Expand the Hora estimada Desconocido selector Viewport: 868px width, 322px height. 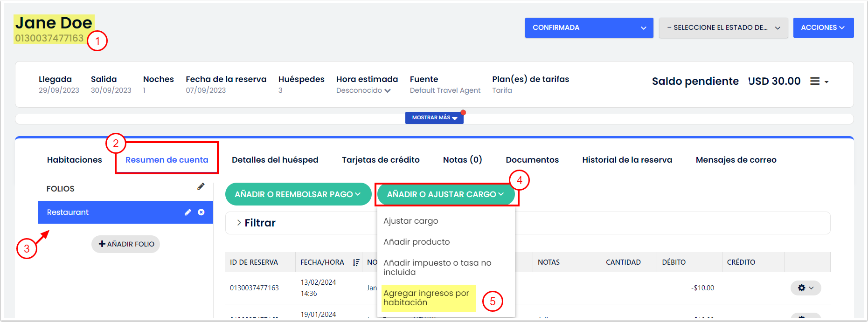click(x=363, y=90)
